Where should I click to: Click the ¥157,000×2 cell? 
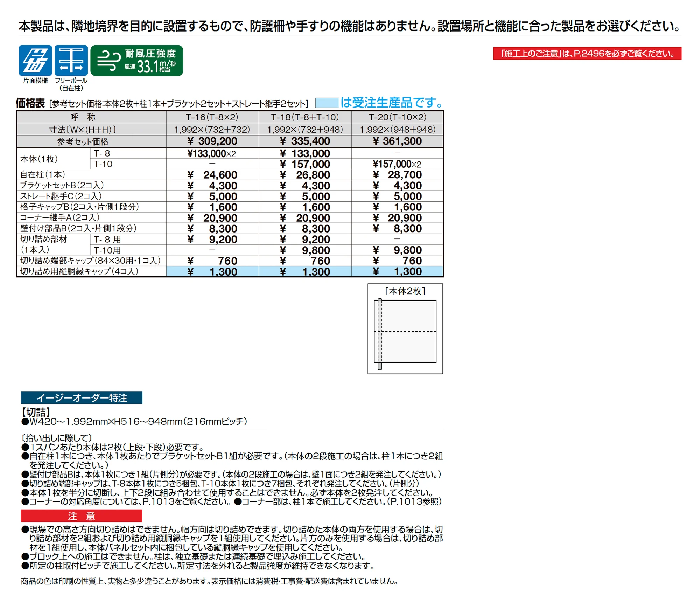click(397, 164)
